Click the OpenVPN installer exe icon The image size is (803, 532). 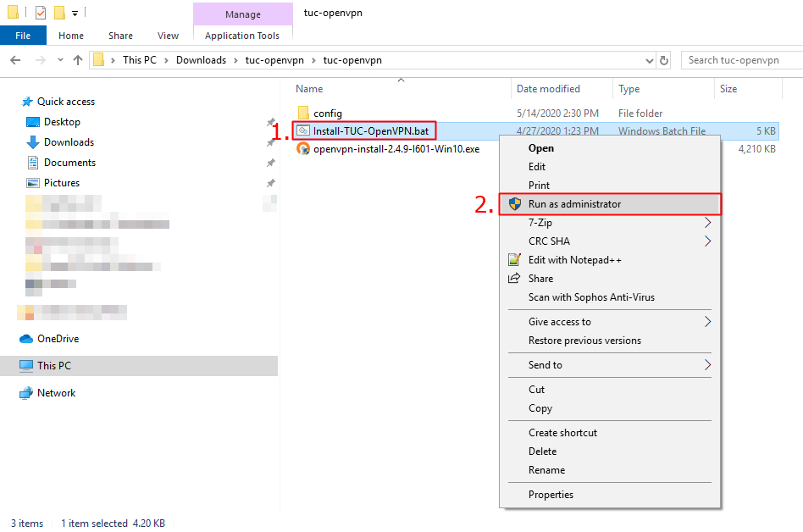click(x=303, y=149)
